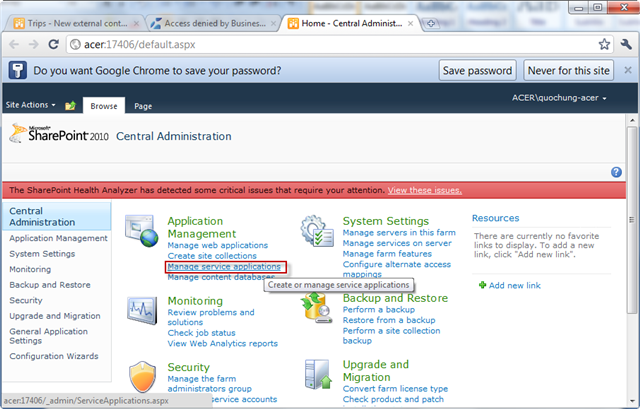This screenshot has height=409, width=640.
Task: Open the Chrome wrench menu
Action: pyautogui.click(x=626, y=44)
